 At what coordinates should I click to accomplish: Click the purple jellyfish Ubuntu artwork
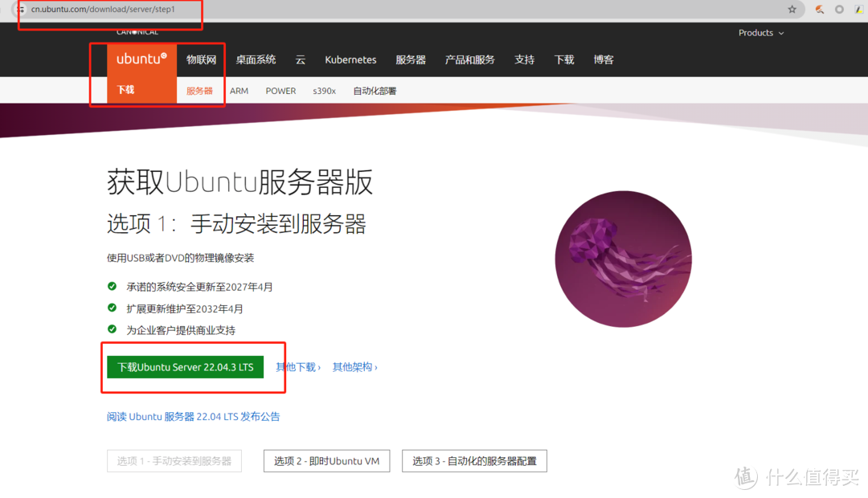pos(623,259)
